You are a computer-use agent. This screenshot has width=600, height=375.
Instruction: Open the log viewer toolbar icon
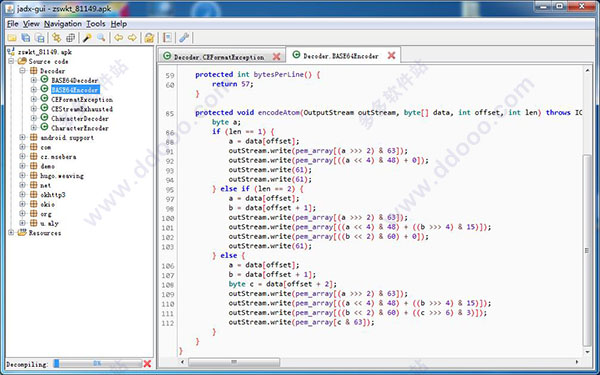pos(167,38)
